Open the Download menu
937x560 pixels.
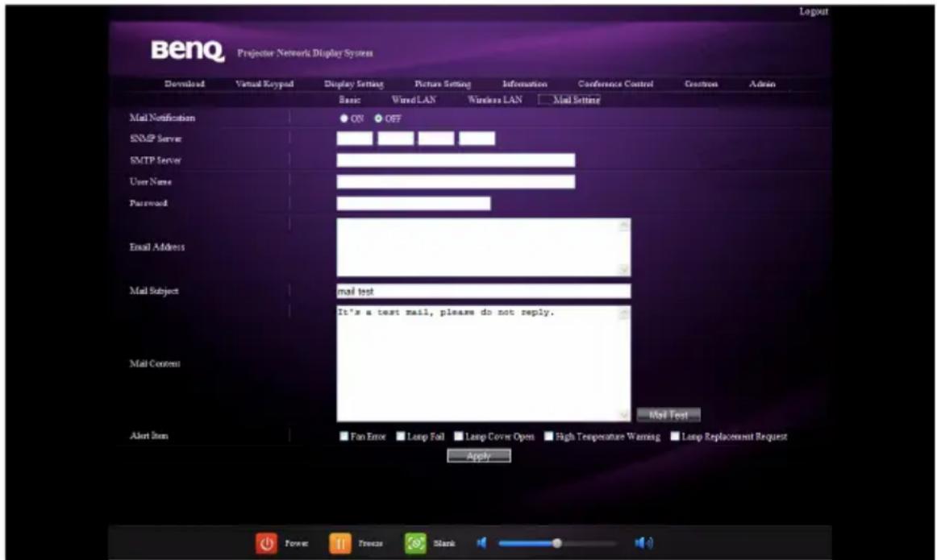click(x=185, y=84)
